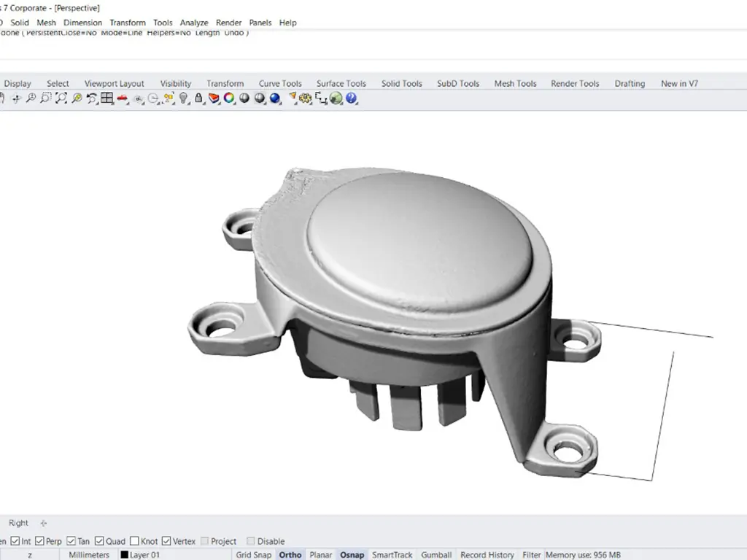Uncheck the Perp osnap checkbox
747x560 pixels.
pos(39,541)
